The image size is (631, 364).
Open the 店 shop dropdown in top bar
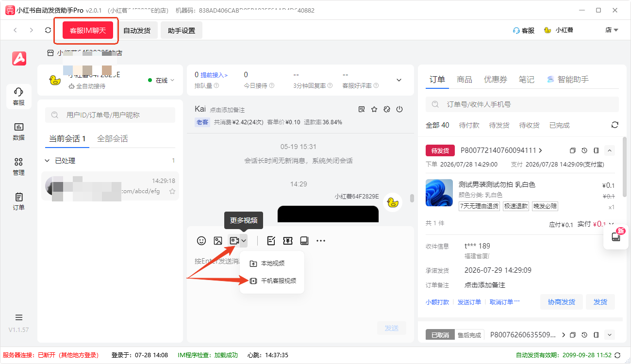[x=612, y=30]
